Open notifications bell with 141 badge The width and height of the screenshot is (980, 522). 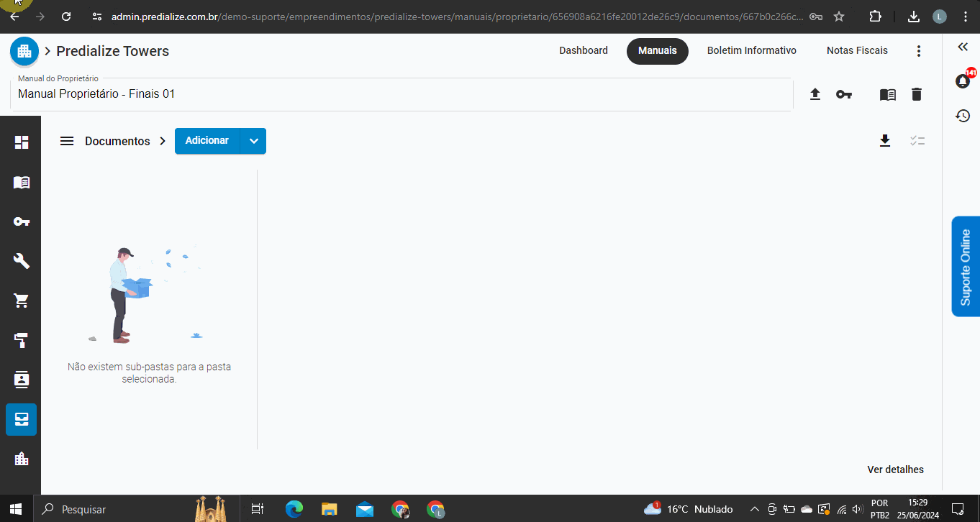963,81
